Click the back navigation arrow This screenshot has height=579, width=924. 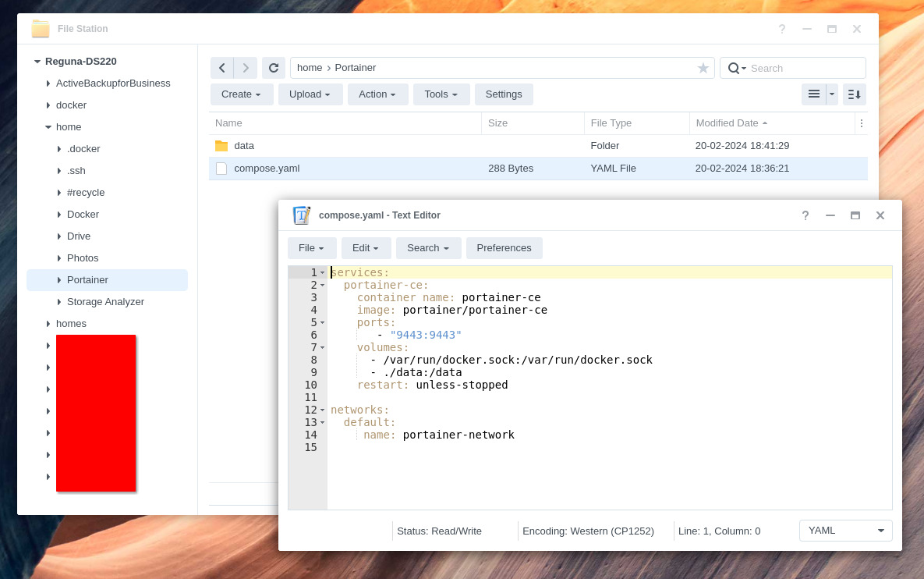click(x=222, y=68)
